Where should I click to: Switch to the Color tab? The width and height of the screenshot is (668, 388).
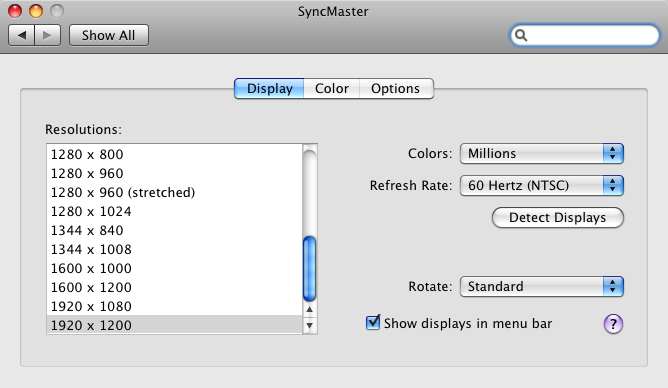pos(331,88)
